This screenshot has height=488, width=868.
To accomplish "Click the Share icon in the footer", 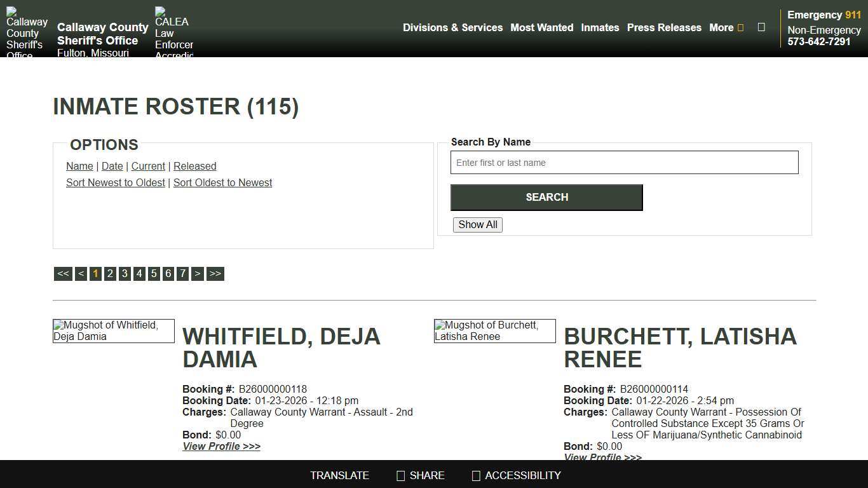I will (x=400, y=475).
